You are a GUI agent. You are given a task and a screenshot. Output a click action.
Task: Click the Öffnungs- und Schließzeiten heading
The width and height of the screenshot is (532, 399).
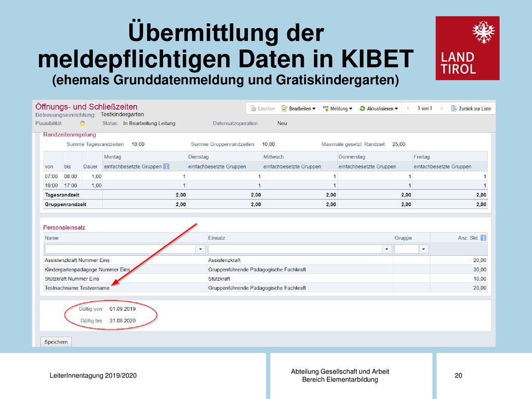click(86, 107)
